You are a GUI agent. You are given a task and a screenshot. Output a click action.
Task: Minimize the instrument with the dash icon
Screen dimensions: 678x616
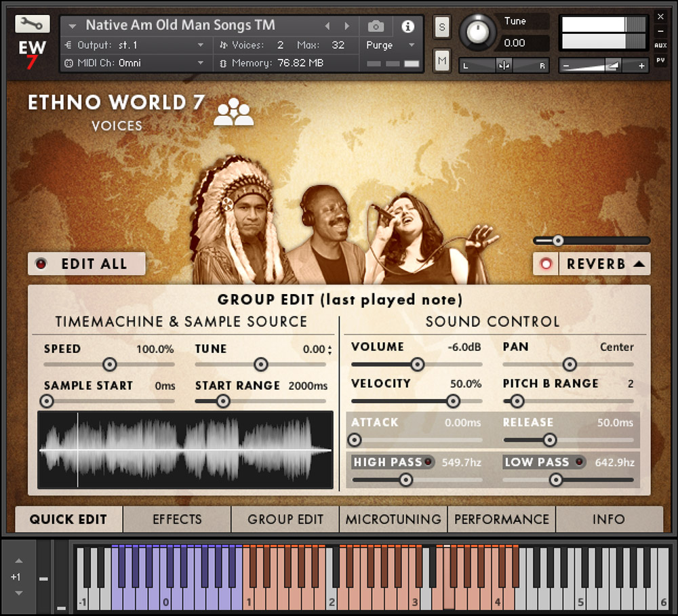click(660, 31)
